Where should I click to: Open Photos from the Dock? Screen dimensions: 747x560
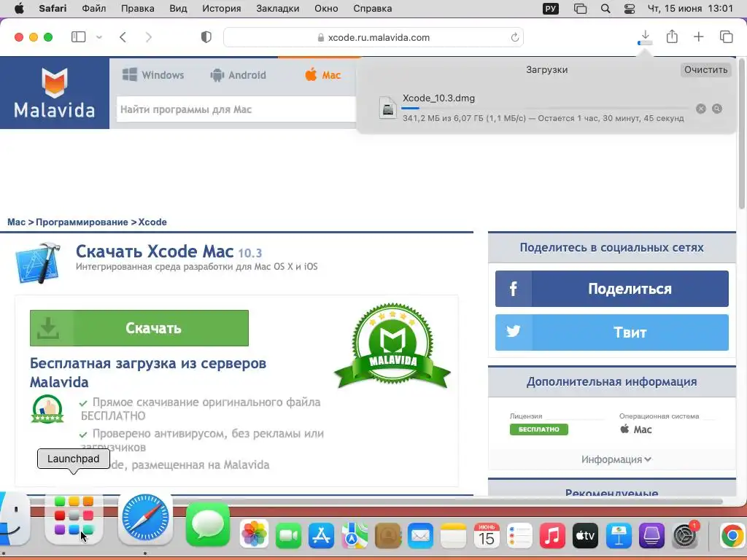(x=255, y=533)
